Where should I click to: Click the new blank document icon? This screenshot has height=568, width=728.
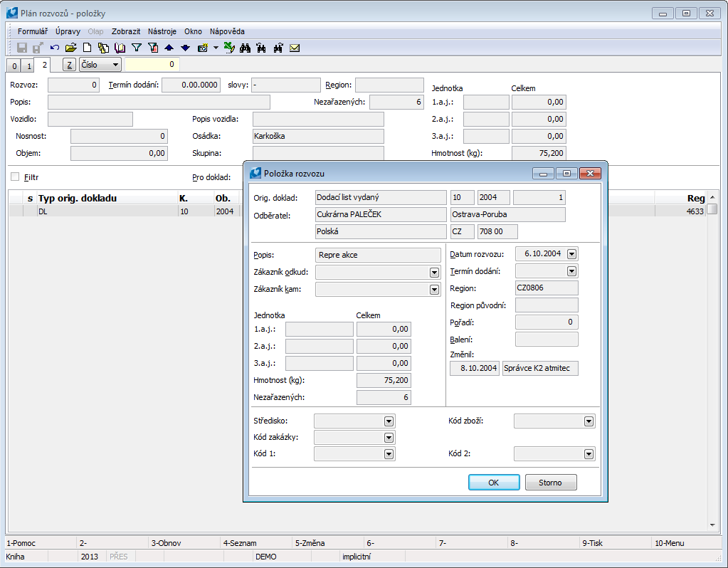tap(87, 48)
